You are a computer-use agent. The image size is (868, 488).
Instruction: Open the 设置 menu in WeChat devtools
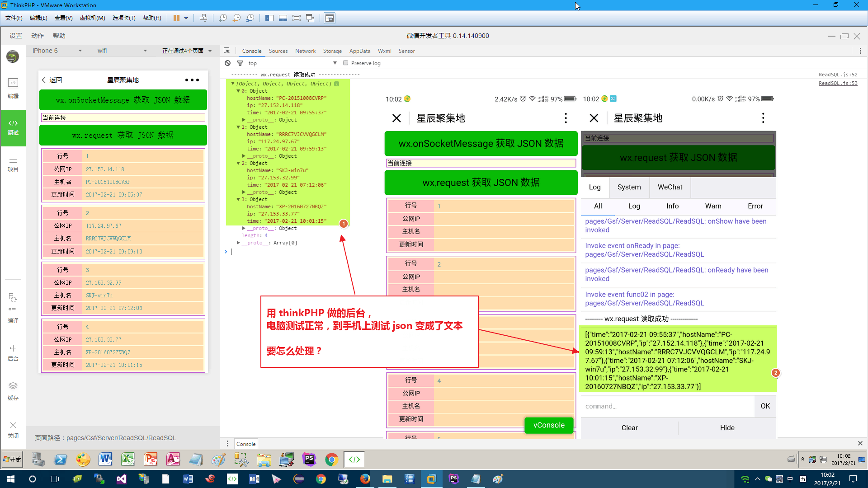click(16, 36)
